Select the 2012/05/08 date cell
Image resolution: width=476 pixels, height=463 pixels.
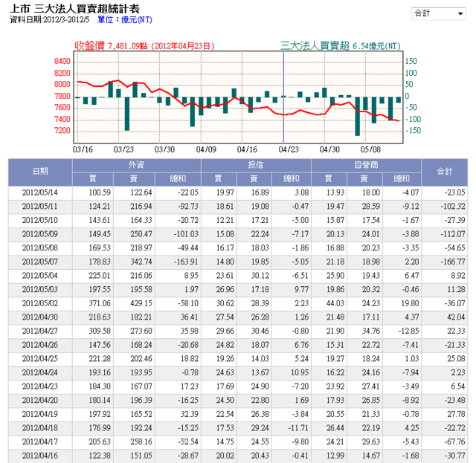39,248
